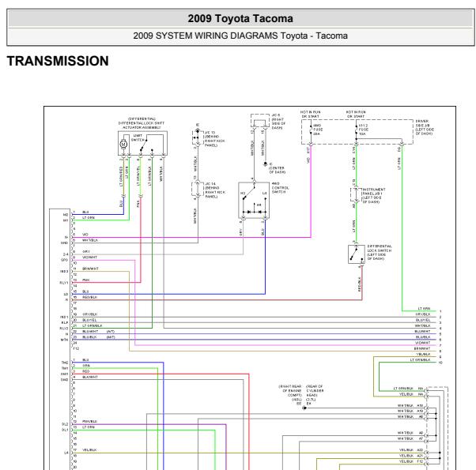Click the "DRIVER SIDE J/B (LEFT SIDE OF DASH)" label
Viewport: 476px width, 470px height.
pyautogui.click(x=425, y=127)
